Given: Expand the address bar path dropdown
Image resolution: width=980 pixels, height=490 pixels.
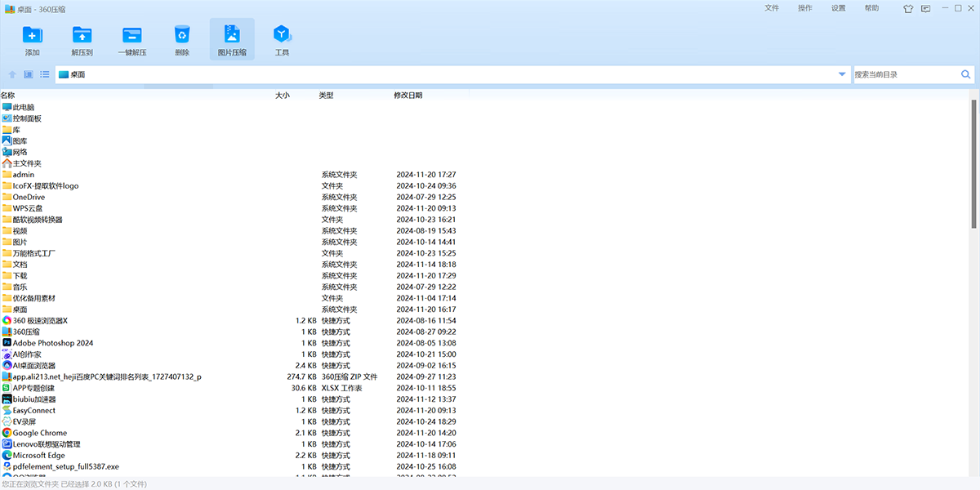Looking at the screenshot, I should (842, 74).
